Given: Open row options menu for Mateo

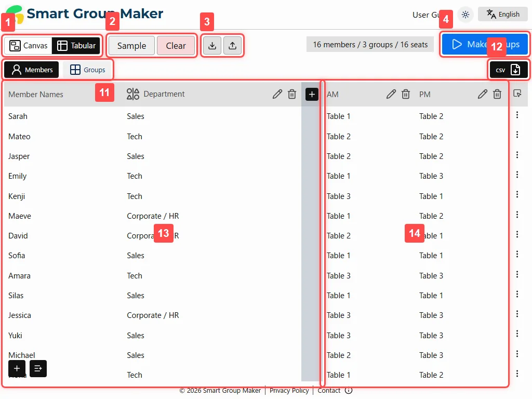Looking at the screenshot, I should point(517,135).
